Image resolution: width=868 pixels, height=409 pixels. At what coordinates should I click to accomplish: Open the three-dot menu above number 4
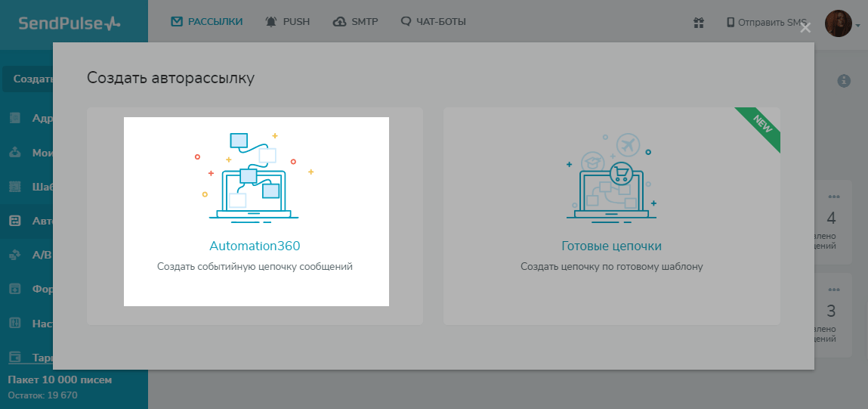[x=834, y=197]
